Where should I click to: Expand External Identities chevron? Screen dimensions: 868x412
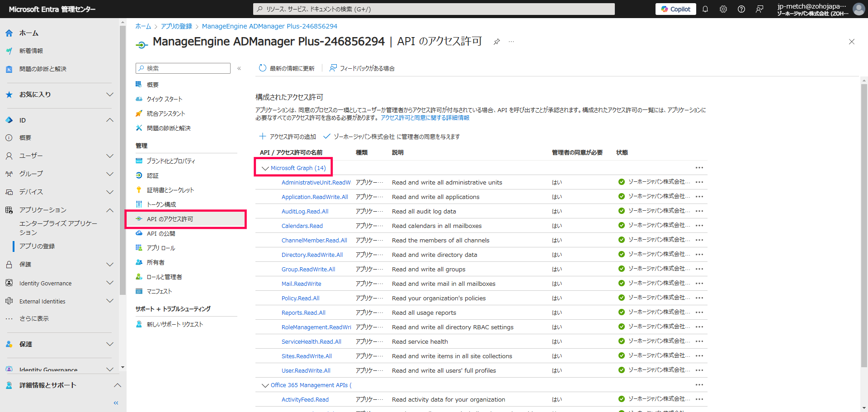pyautogui.click(x=109, y=301)
